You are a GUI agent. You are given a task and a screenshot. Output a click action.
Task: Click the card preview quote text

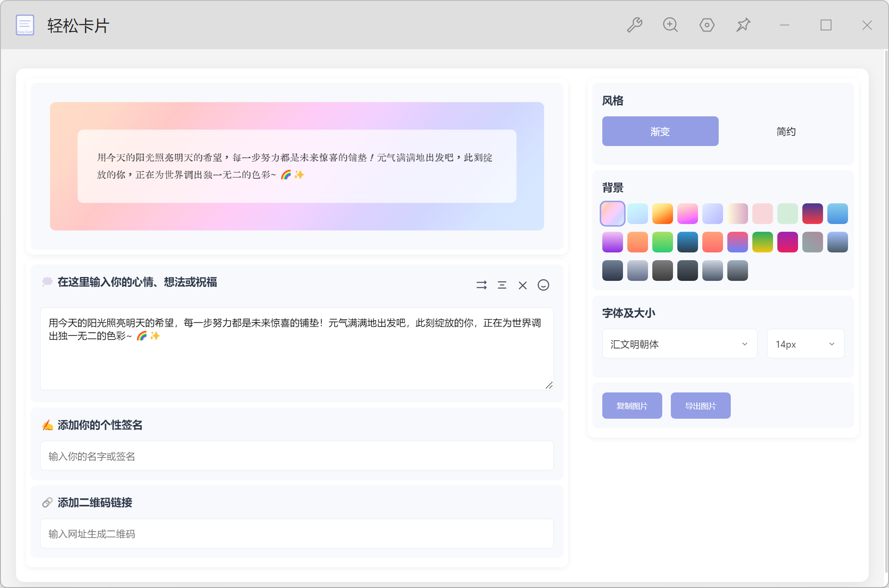click(x=295, y=166)
